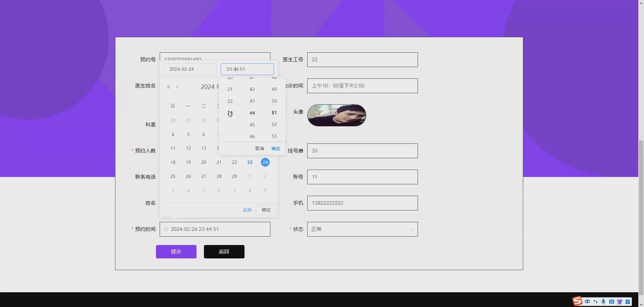Click bordered 确定 in the date panel
The height and width of the screenshot is (307, 644).
(x=266, y=210)
